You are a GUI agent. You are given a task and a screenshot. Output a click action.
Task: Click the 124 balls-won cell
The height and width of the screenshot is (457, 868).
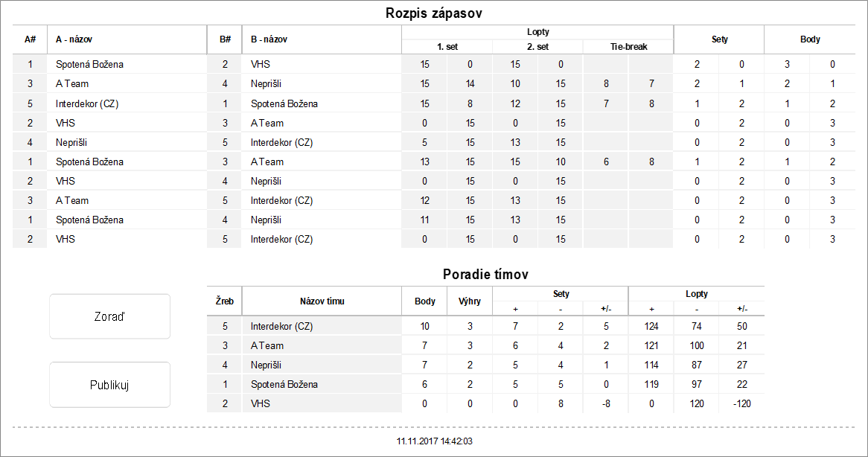651,326
